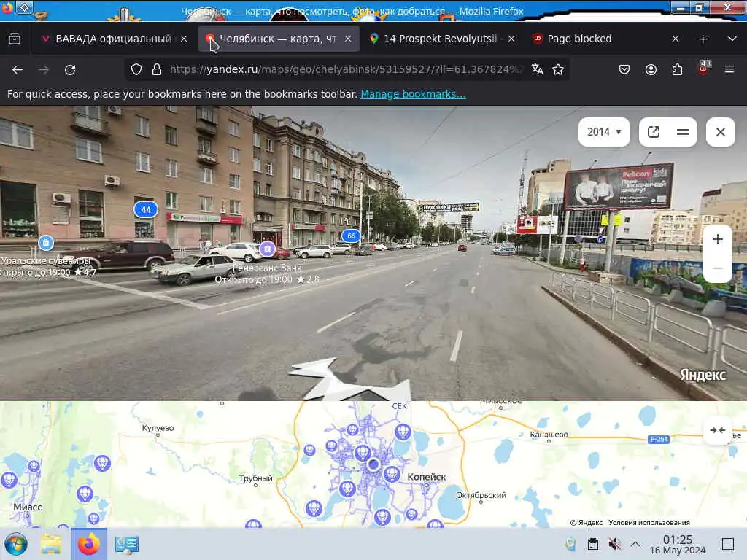Expand hidden system tray icons
The image size is (747, 560).
[635, 544]
